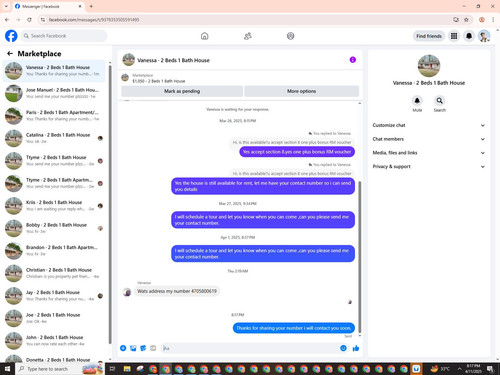500x375 pixels.
Task: Open the purple conversation info icon
Action: tap(353, 60)
